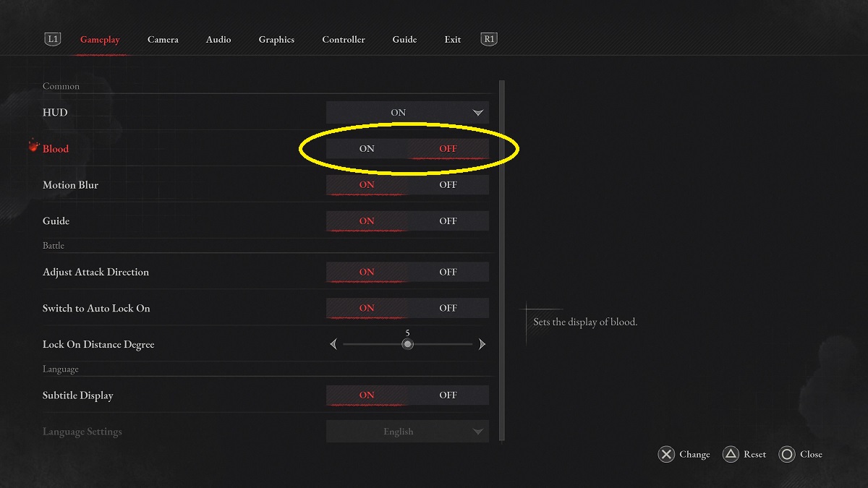Turn the Blood setting back ON
Image resolution: width=868 pixels, height=488 pixels.
[367, 148]
